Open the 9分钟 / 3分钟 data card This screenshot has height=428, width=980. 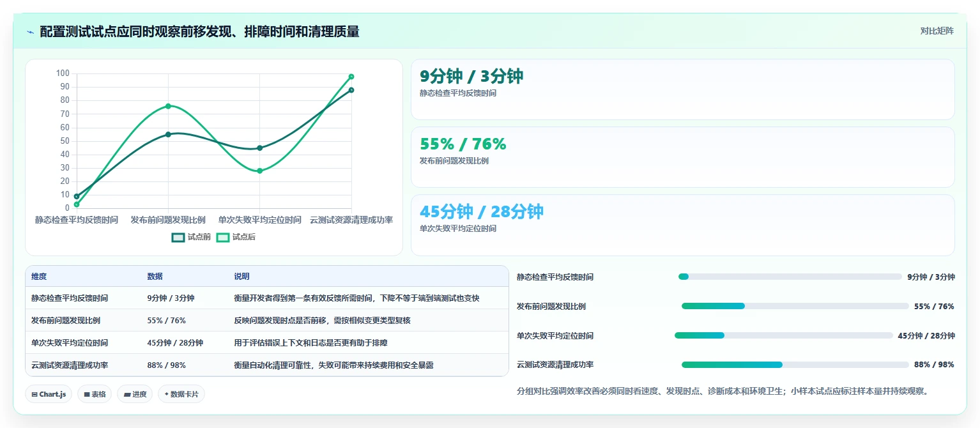click(682, 89)
